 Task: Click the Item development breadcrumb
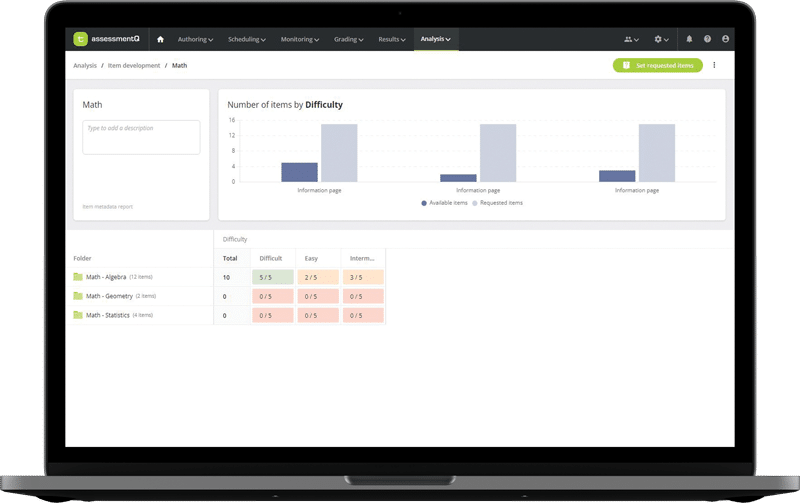[x=133, y=66]
